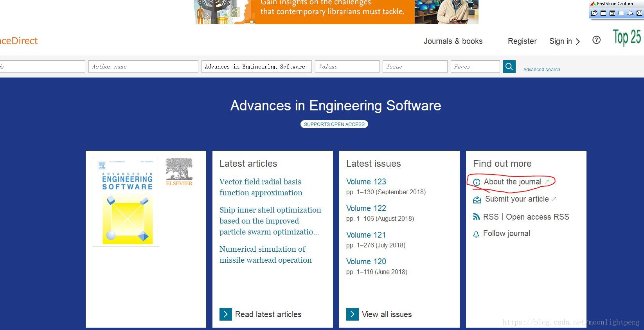Click the Advances in Engineering Software heading
644x330 pixels.
[336, 106]
